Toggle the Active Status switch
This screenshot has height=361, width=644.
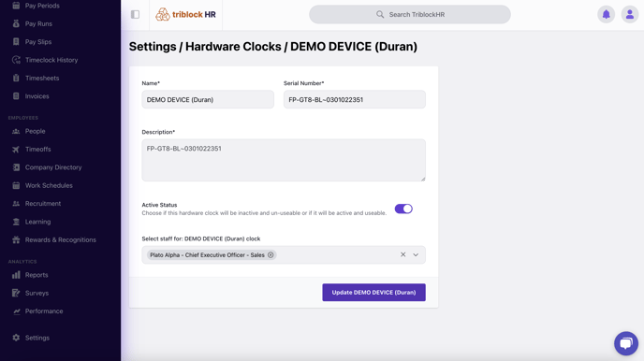(403, 209)
